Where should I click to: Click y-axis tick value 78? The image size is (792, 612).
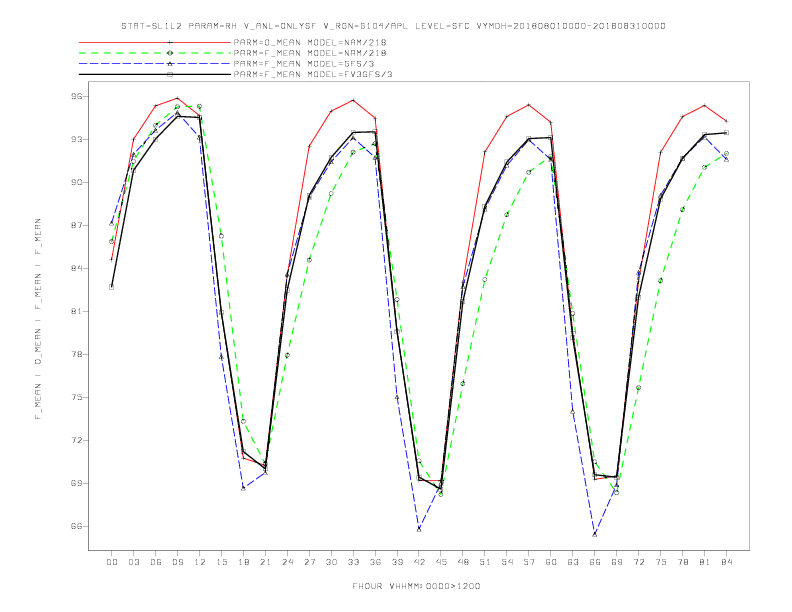[76, 354]
